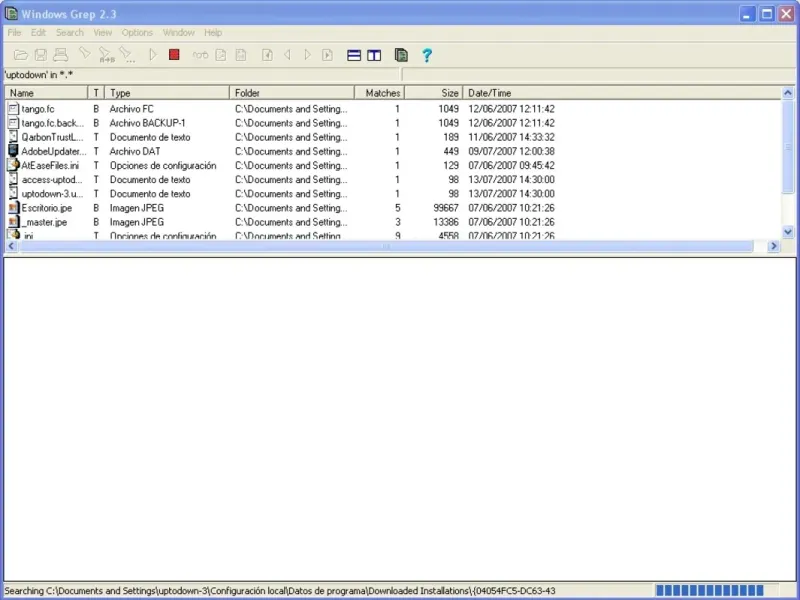Click the flashlight icon with dots
800x600 pixels.
tap(127, 55)
